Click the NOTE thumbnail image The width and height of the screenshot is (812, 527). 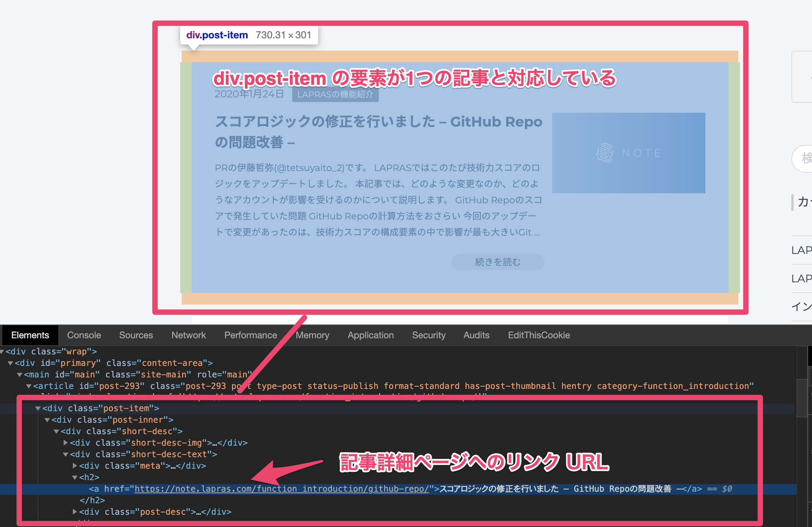628,153
